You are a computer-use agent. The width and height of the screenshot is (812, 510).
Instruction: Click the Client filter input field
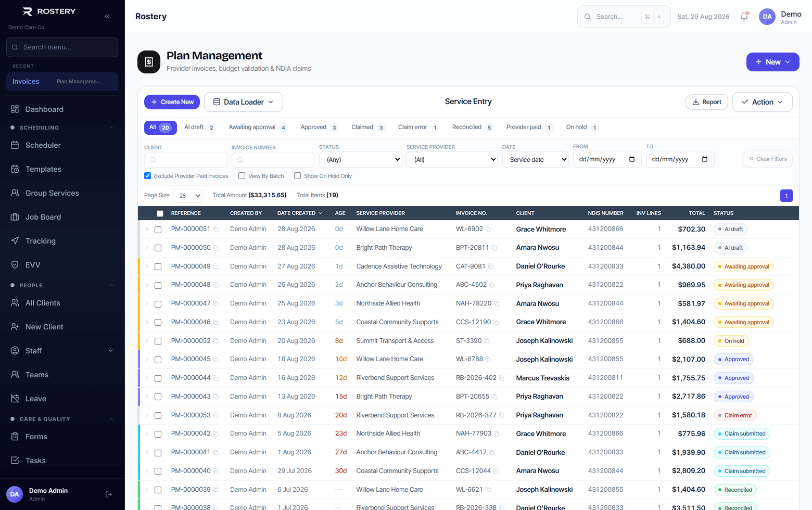coord(186,160)
